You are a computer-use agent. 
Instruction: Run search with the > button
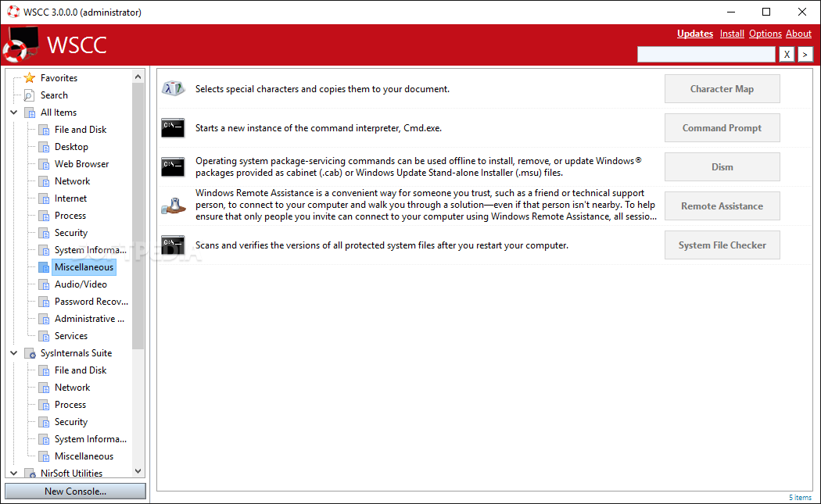pyautogui.click(x=805, y=54)
